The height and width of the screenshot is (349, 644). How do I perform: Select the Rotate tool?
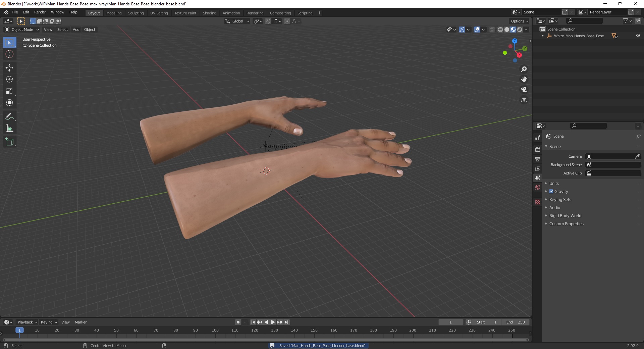9,80
